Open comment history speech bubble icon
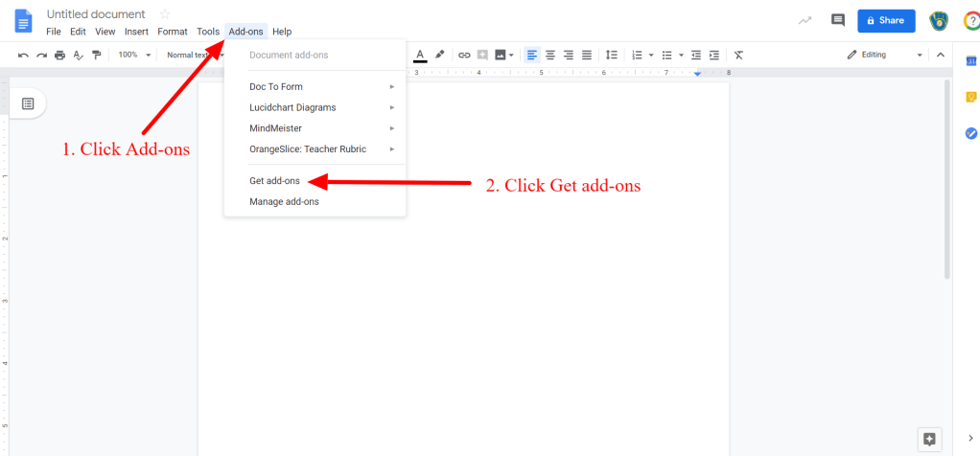This screenshot has height=456, width=980. coord(837,20)
